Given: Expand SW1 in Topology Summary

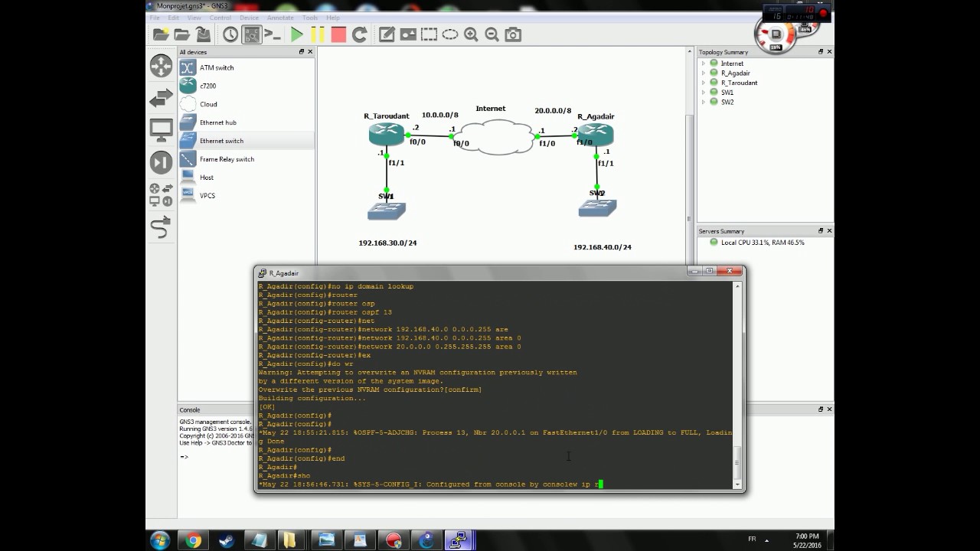Looking at the screenshot, I should (x=704, y=92).
